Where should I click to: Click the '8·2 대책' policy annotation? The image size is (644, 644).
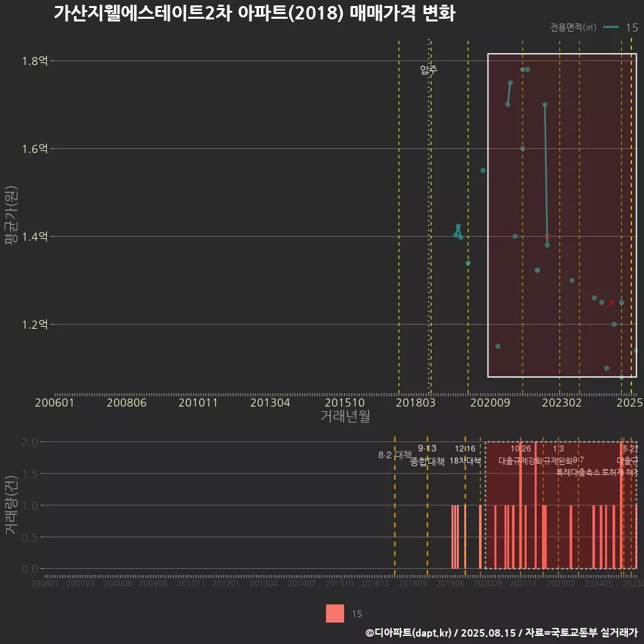pos(394,455)
